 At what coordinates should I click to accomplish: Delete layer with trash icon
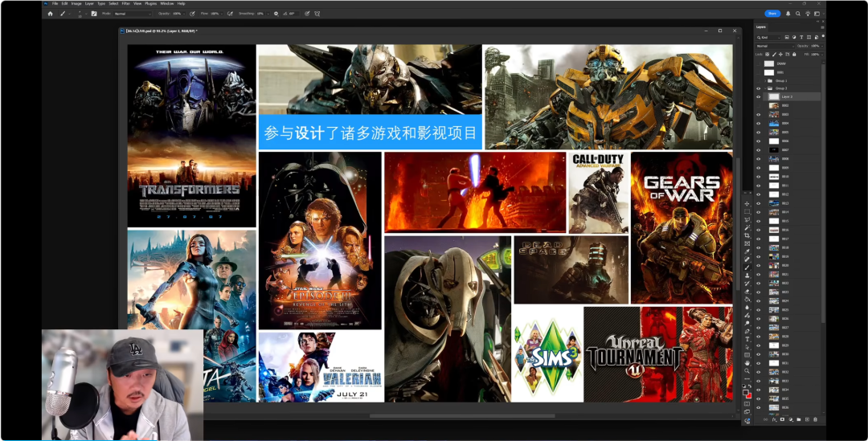816,419
